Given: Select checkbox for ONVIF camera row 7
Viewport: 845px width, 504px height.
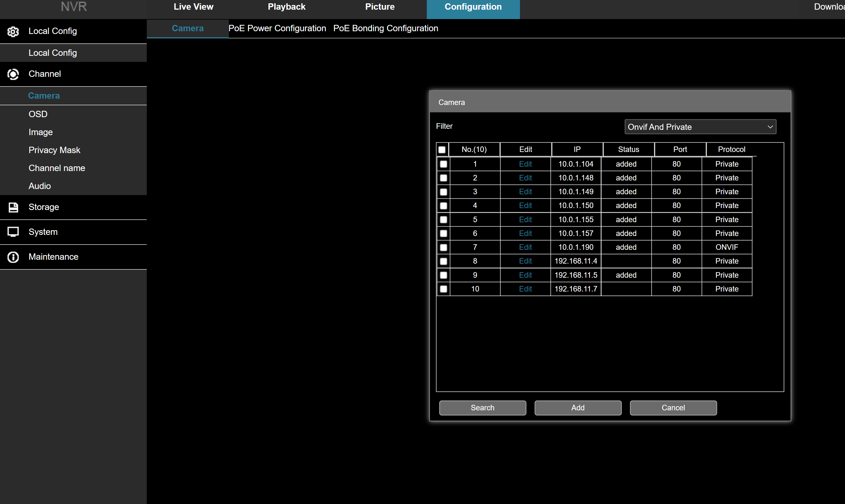Looking at the screenshot, I should (x=443, y=248).
